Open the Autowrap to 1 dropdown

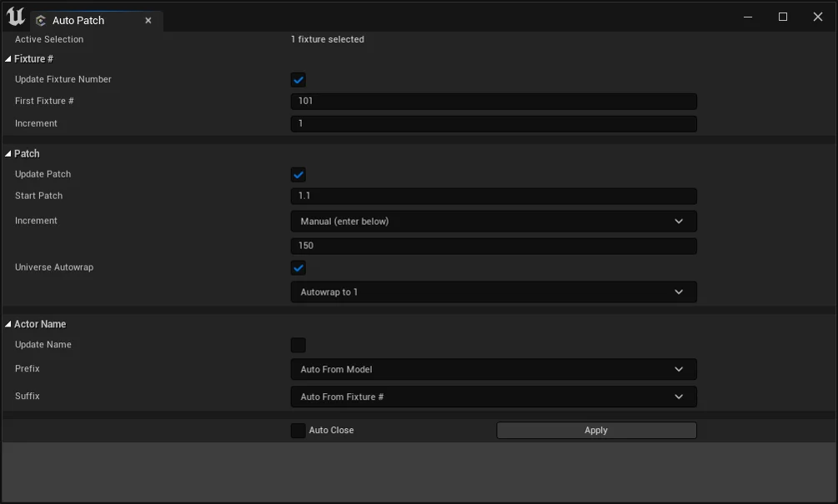click(x=493, y=292)
